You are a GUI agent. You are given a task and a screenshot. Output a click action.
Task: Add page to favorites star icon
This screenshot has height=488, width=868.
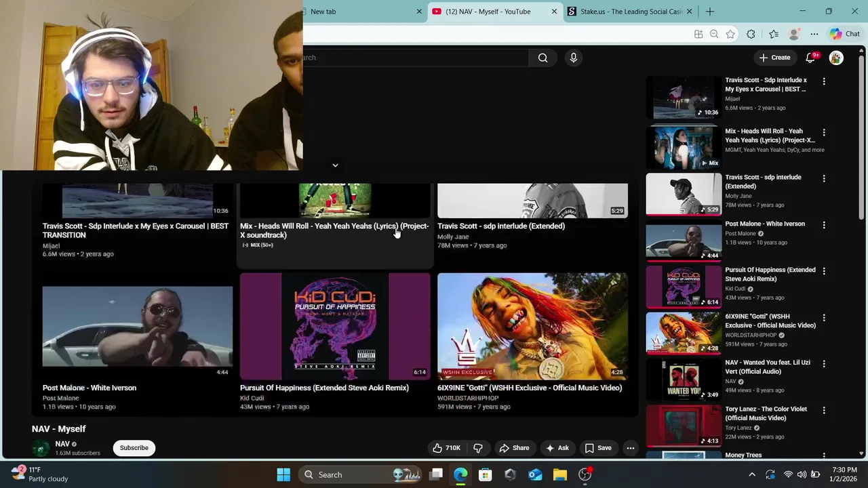tap(730, 34)
